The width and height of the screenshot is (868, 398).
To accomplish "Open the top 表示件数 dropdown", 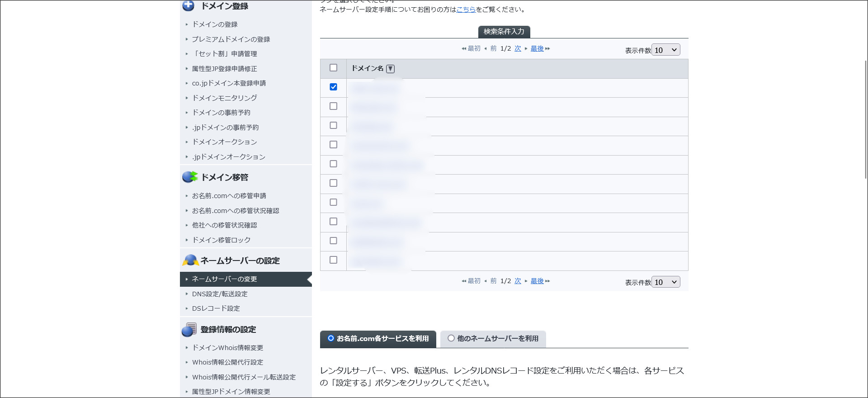I will [665, 50].
